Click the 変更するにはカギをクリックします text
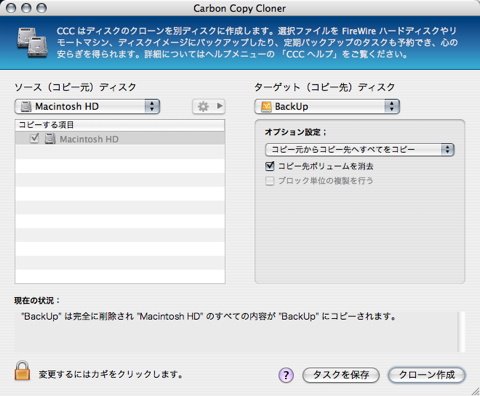Image resolution: width=480 pixels, height=396 pixels. tap(111, 374)
